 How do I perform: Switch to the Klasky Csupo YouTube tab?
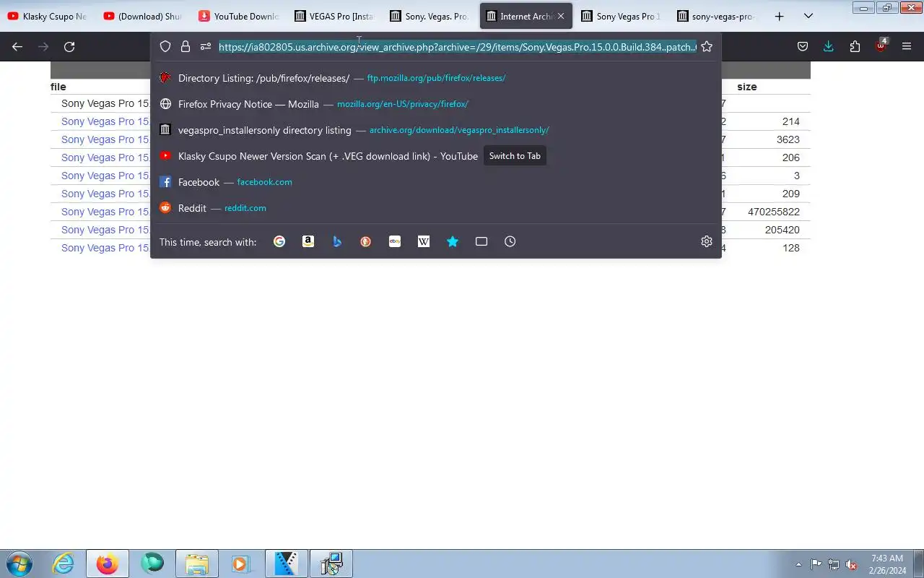[47, 16]
